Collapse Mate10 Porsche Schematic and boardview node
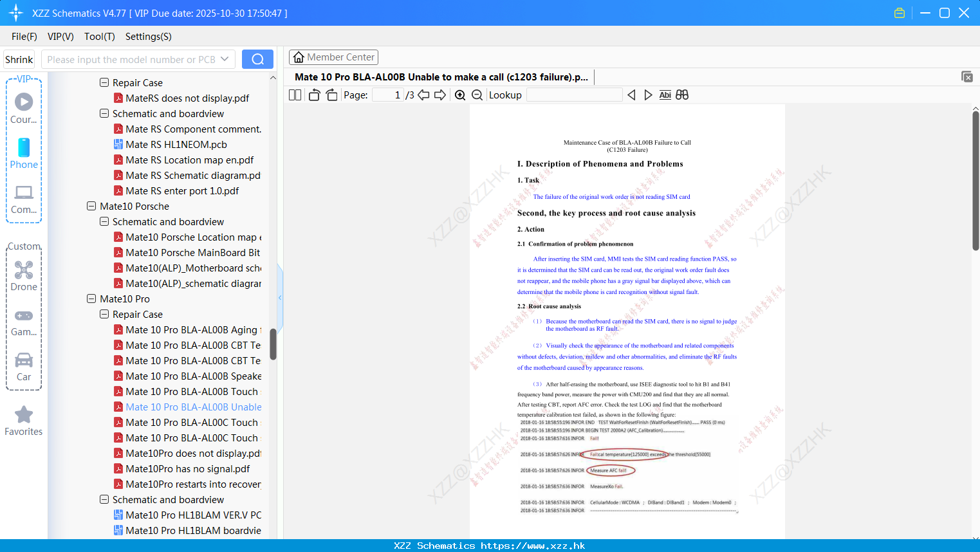The width and height of the screenshot is (980, 552). pyautogui.click(x=104, y=221)
